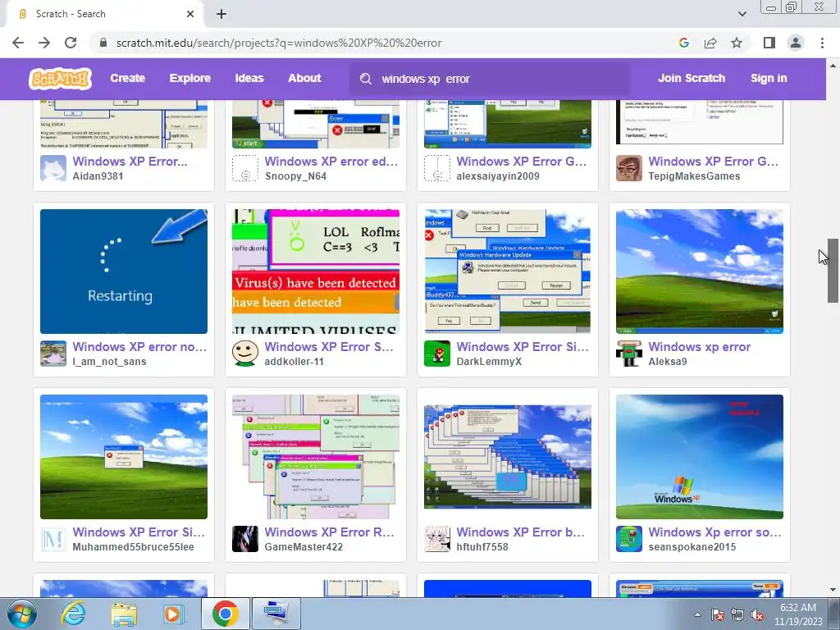
Task: Click the browser address bar URL
Action: tap(279, 43)
